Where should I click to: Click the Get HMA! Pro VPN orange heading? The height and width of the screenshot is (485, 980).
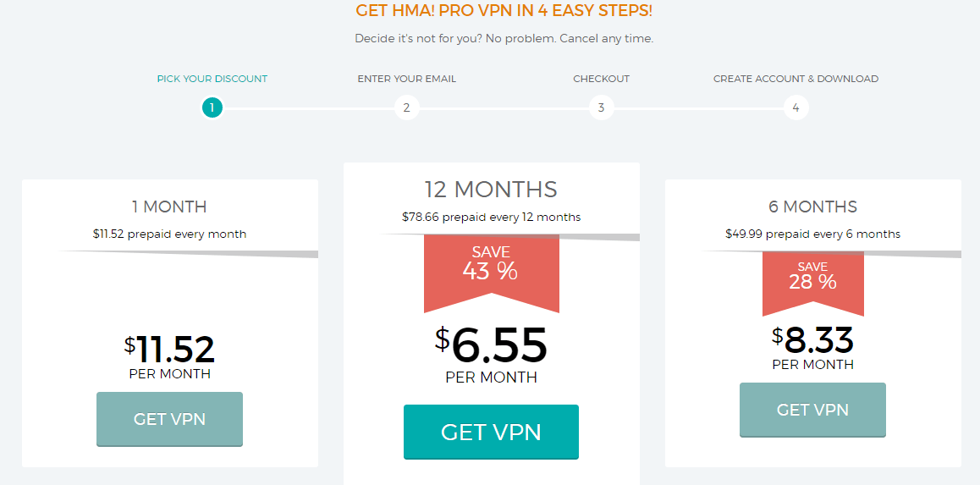504,11
